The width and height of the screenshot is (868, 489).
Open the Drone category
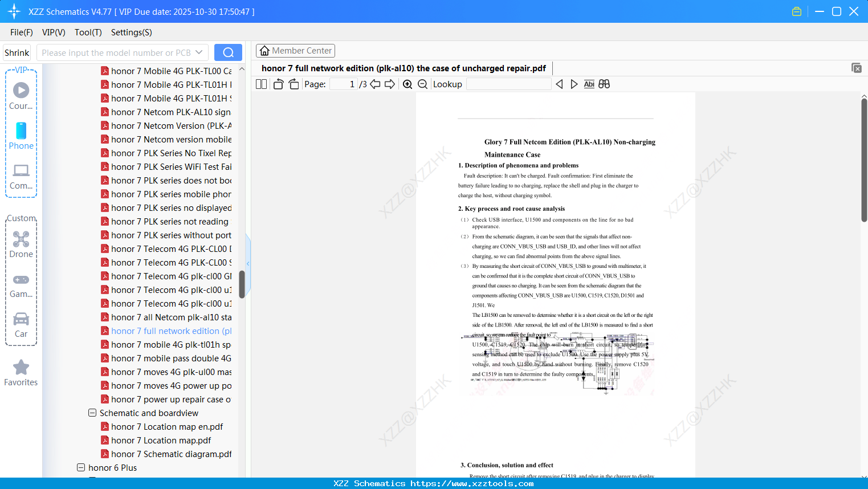21,244
